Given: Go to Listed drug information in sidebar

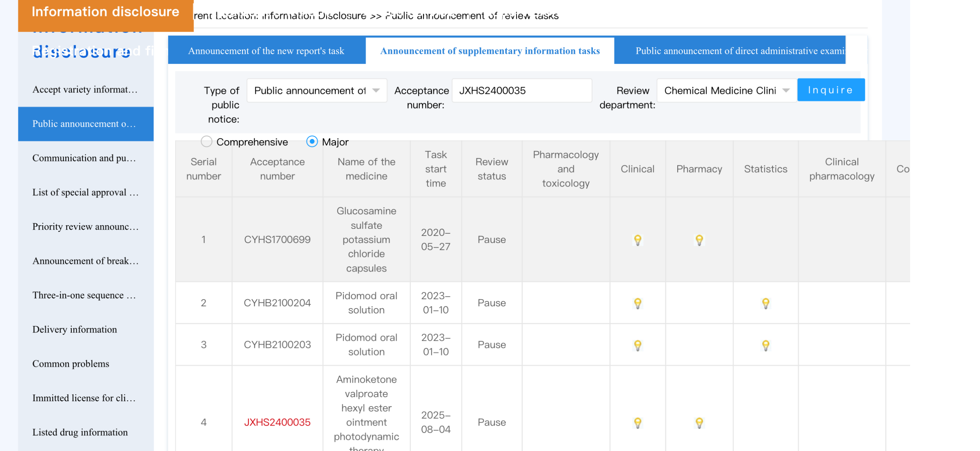Looking at the screenshot, I should 80,432.
